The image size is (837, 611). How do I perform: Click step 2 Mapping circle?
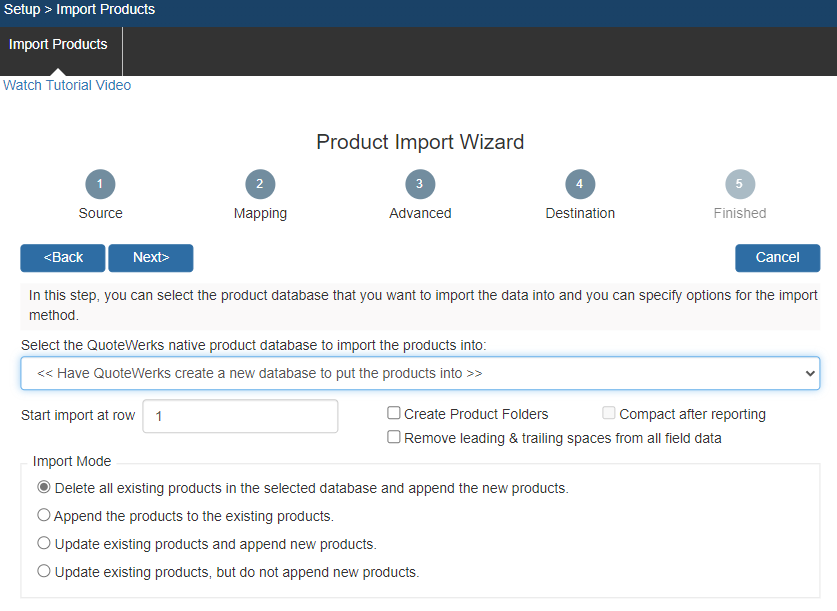260,184
